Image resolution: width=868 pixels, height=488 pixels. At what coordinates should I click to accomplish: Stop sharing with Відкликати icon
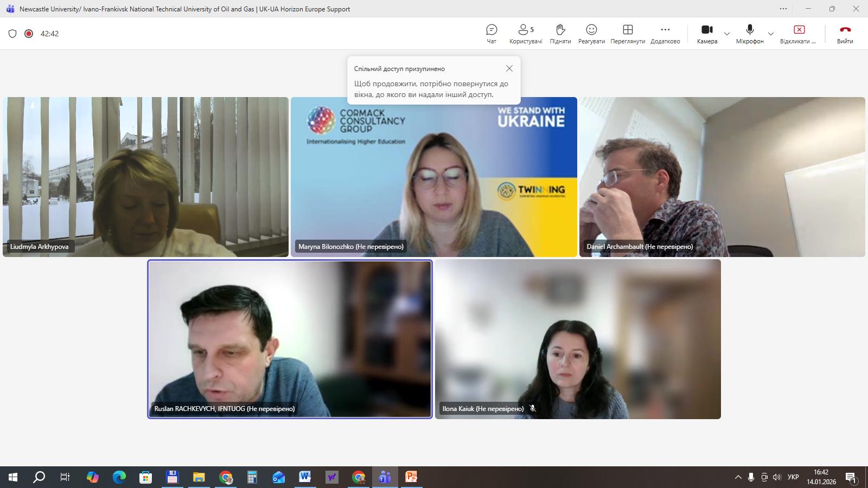point(799,30)
